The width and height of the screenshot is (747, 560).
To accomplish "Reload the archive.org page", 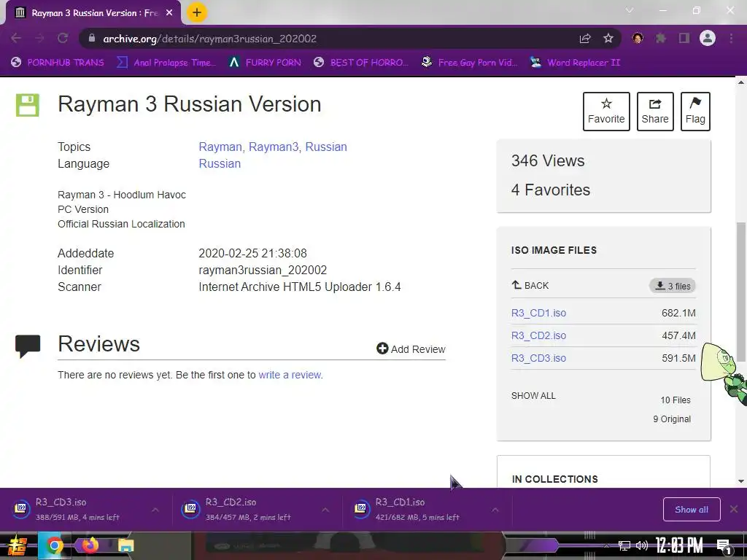I will click(x=63, y=39).
